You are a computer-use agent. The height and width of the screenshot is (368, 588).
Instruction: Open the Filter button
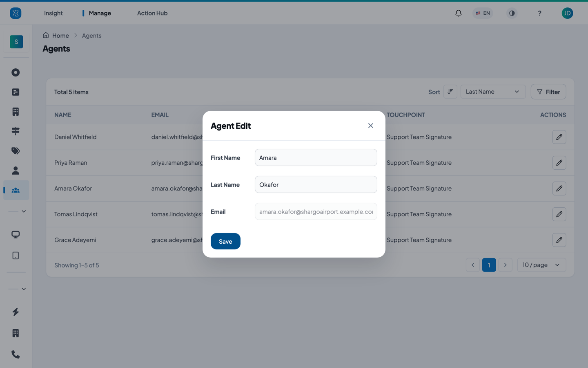(548, 92)
